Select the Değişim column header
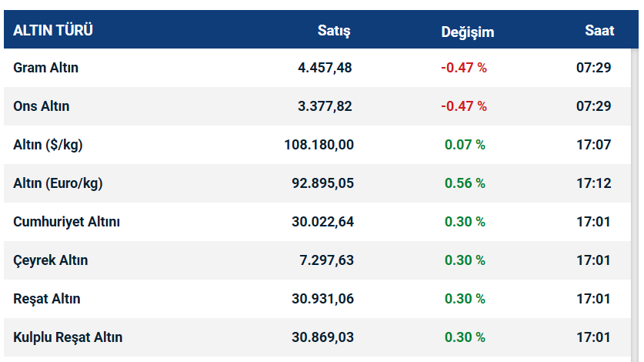 tap(468, 32)
